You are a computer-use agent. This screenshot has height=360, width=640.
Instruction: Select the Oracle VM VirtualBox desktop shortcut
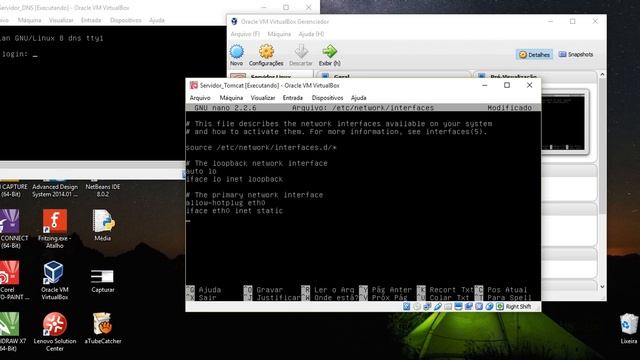54,280
